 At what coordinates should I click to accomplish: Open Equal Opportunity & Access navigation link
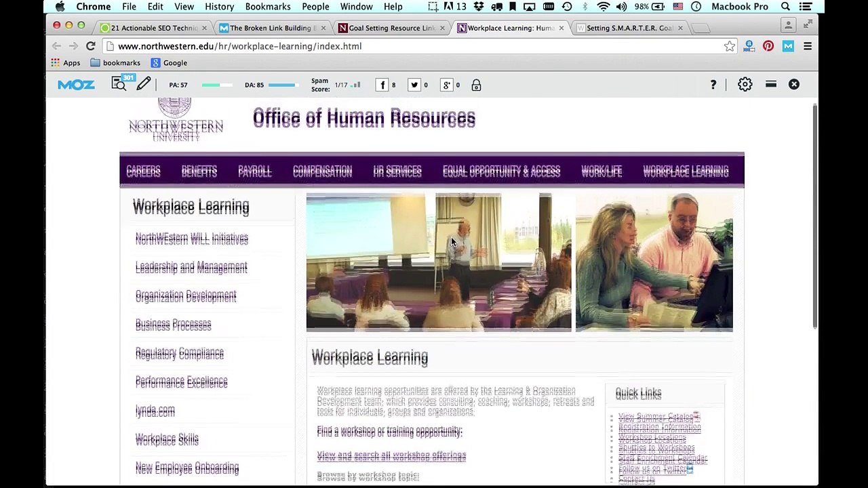click(x=501, y=171)
